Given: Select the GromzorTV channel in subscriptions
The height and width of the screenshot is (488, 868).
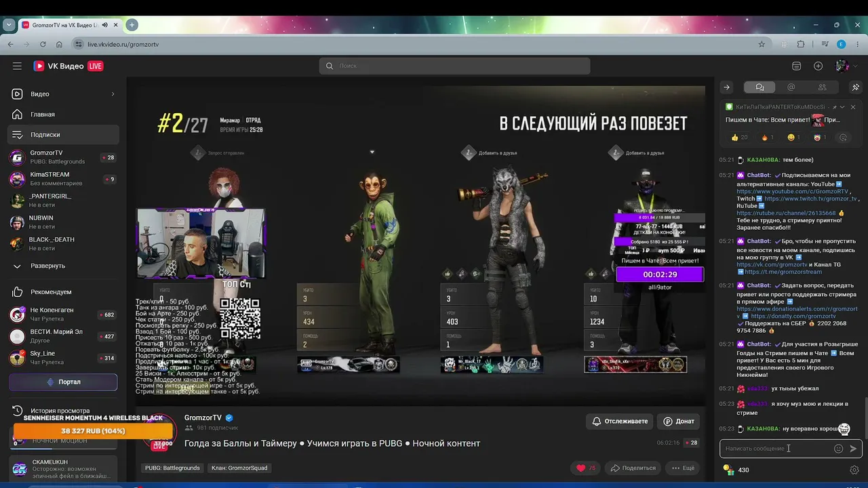Looking at the screenshot, I should pyautogui.click(x=64, y=157).
